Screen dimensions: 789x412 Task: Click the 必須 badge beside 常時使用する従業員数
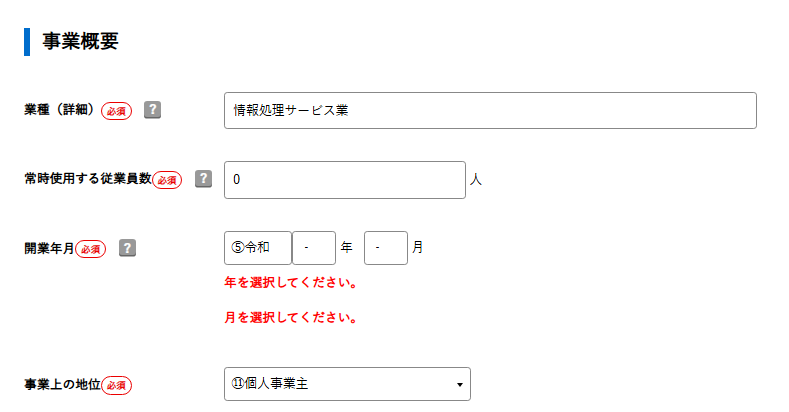point(167,180)
